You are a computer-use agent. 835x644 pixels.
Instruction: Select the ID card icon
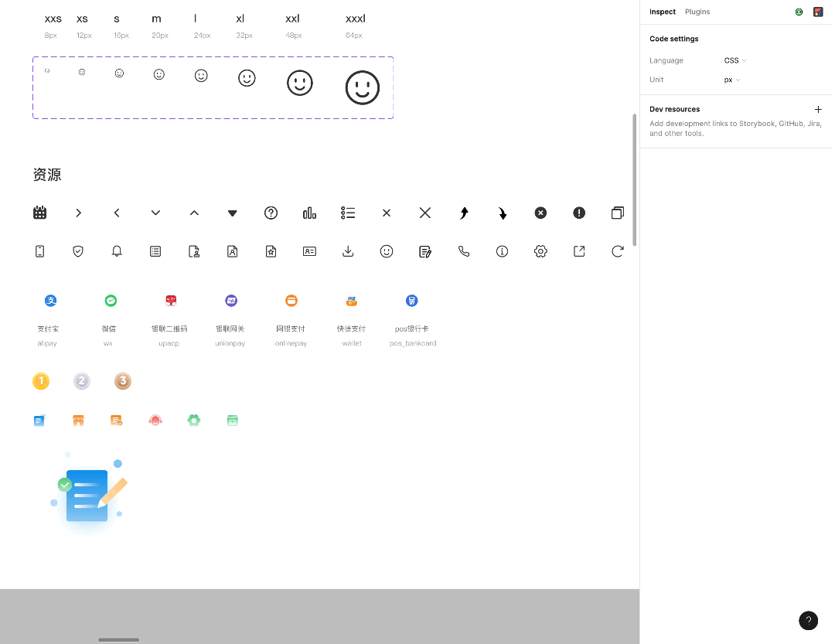[309, 251]
